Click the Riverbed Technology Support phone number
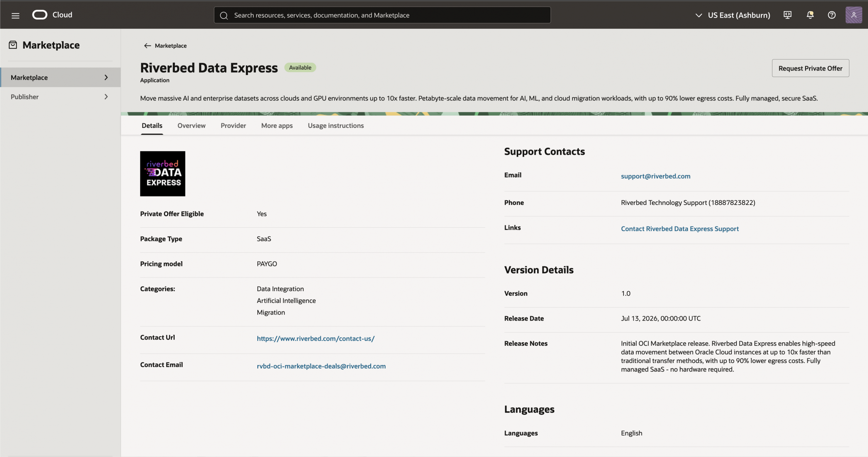The width and height of the screenshot is (868, 457). [688, 203]
